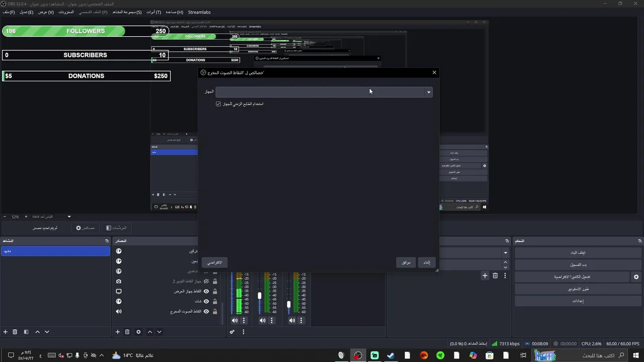The height and width of the screenshot is (362, 644).
Task: Open transitions panel three-dot menu
Action: coord(505,276)
